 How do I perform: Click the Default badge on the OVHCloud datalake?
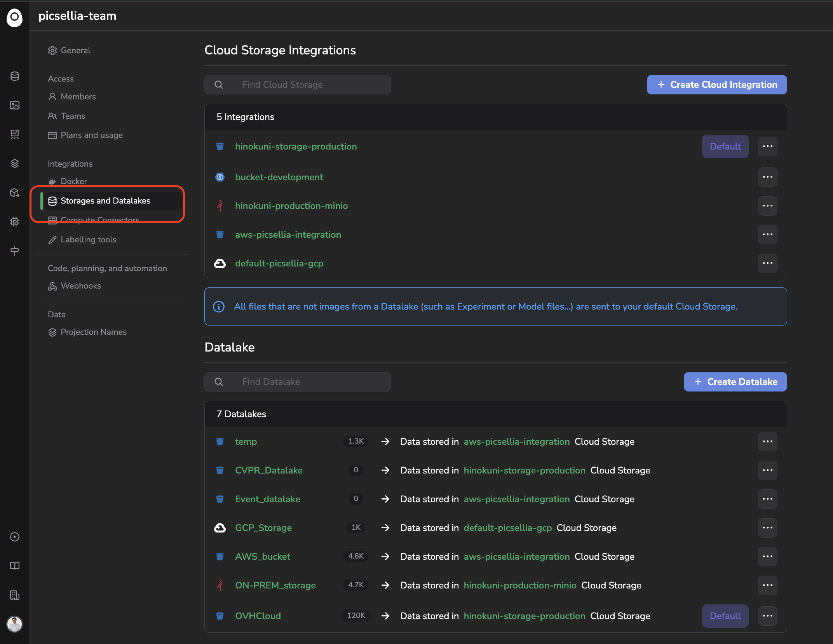(725, 616)
